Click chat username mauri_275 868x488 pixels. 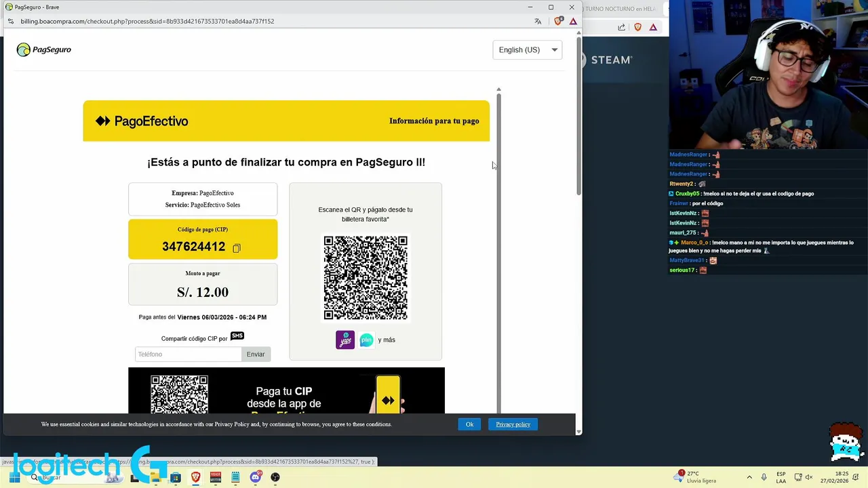(683, 232)
